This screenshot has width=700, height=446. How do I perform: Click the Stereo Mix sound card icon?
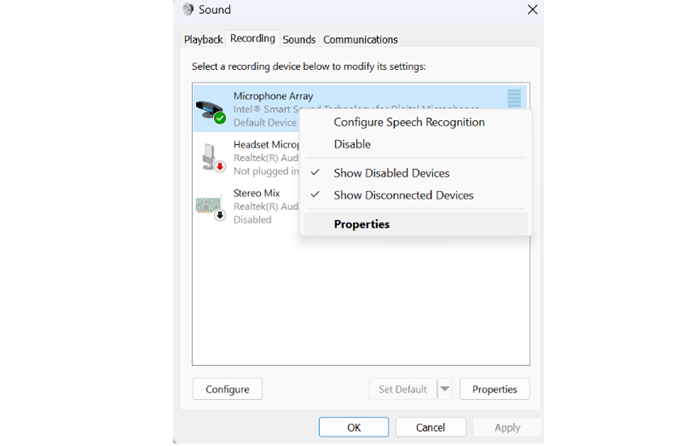click(210, 207)
